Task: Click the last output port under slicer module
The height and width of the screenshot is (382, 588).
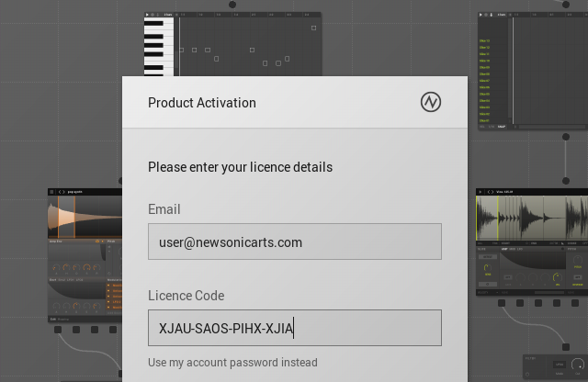Action: [575, 303]
